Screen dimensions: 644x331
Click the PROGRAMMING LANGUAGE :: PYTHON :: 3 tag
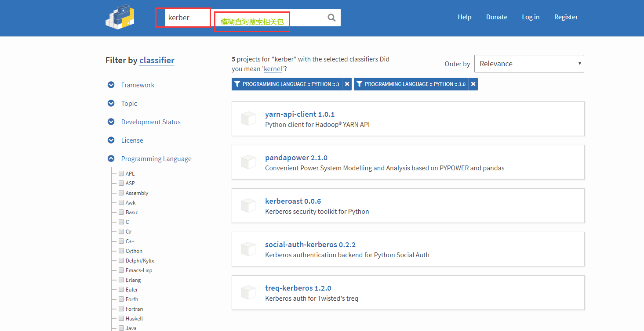tap(291, 84)
